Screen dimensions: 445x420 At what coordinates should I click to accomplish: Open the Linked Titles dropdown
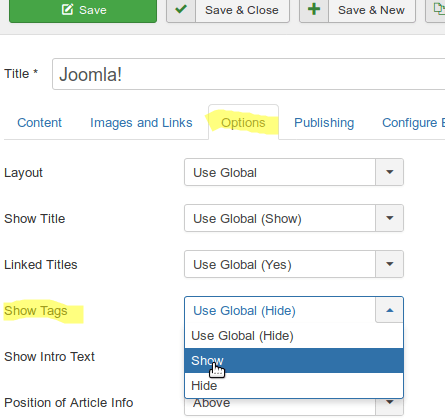(x=294, y=264)
